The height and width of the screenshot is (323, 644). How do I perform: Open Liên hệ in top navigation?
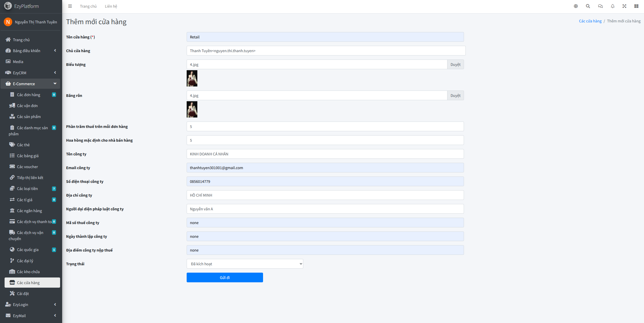pyautogui.click(x=111, y=6)
